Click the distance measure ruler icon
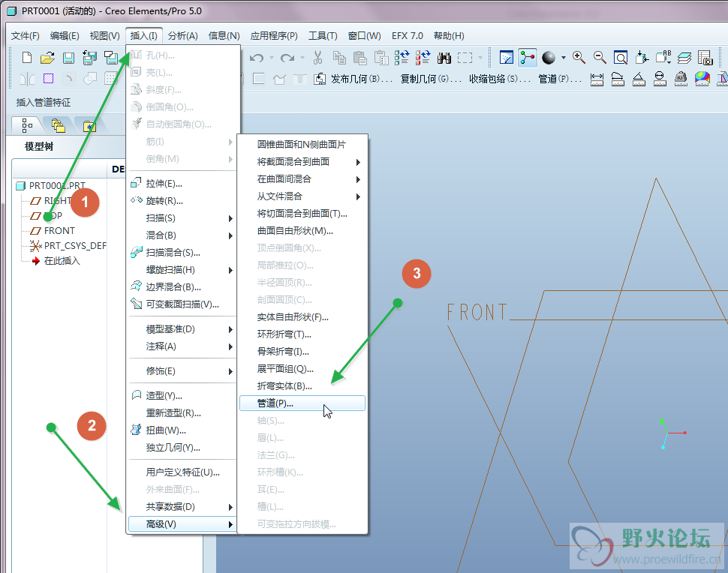Viewport: 728px width, 573px height. click(597, 79)
